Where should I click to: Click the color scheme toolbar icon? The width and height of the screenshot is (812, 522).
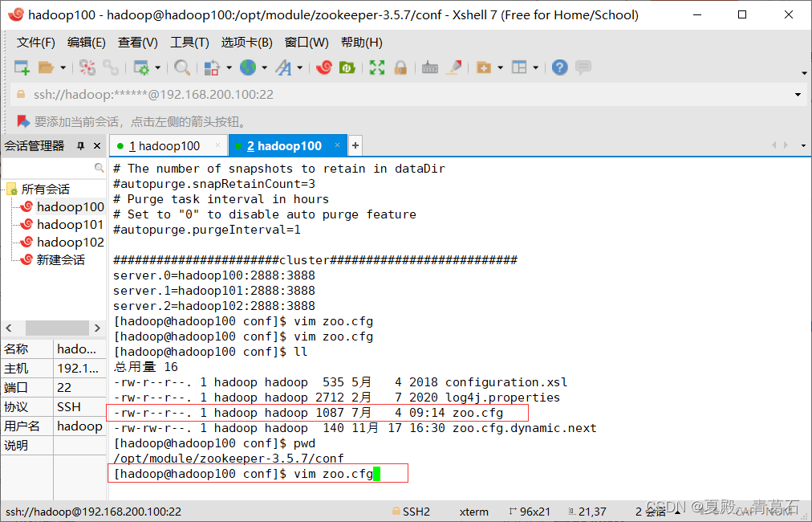[x=212, y=67]
